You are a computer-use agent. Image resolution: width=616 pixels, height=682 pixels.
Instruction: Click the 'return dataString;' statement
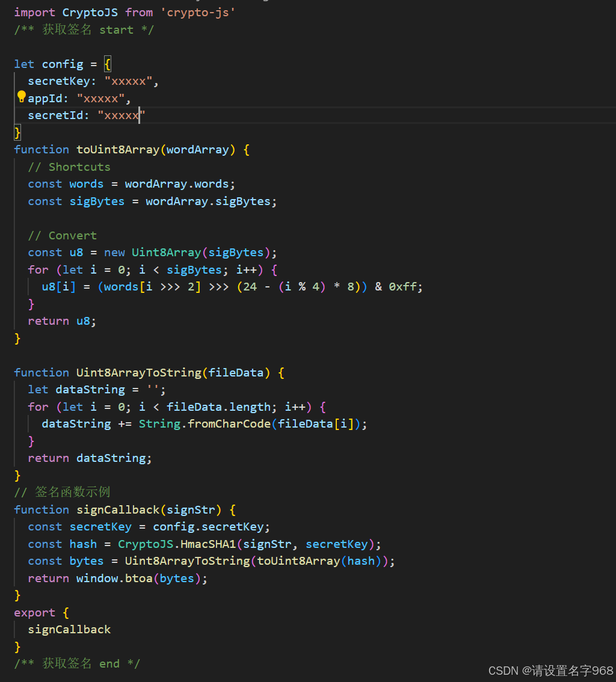(x=90, y=458)
